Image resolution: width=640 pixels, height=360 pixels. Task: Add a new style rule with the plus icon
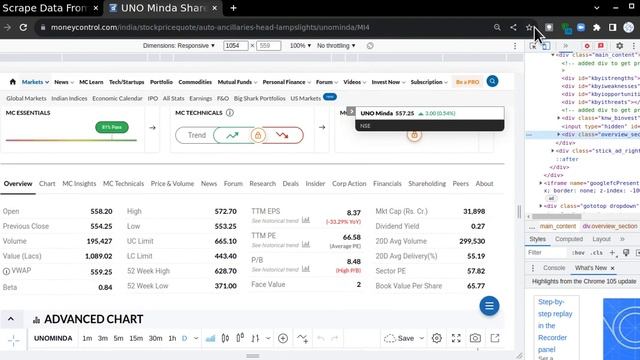pos(612,253)
